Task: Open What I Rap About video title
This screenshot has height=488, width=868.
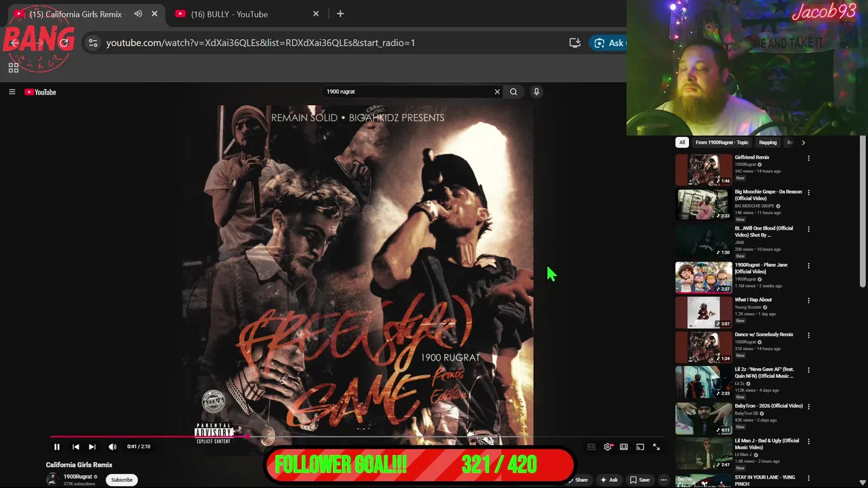Action: click(753, 300)
